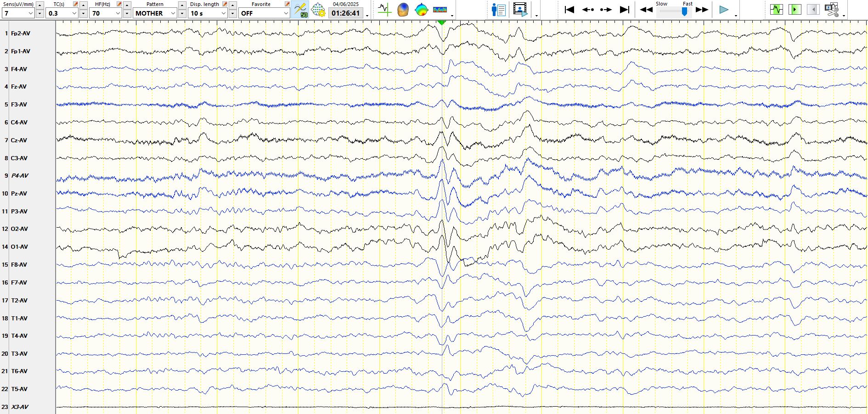Select the F4-AV channel label
868x414 pixels.
[x=19, y=69]
